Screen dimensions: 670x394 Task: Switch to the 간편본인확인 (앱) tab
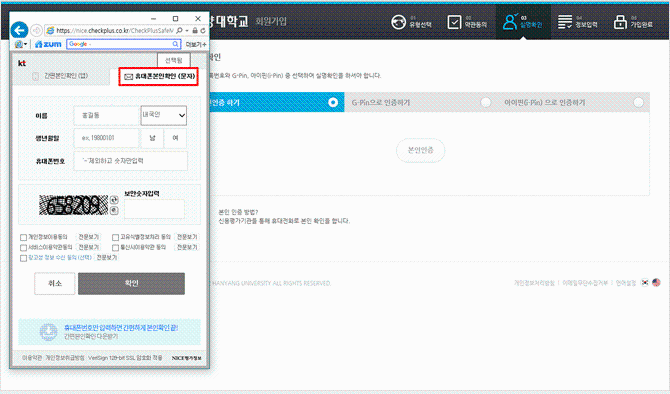coord(60,76)
